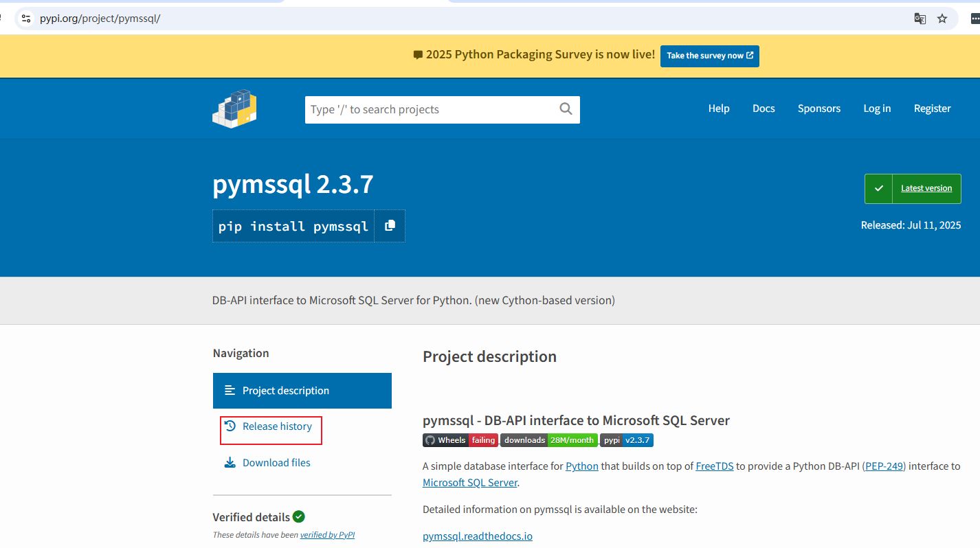Click the Log in link
The width and height of the screenshot is (980, 548).
[x=876, y=109]
